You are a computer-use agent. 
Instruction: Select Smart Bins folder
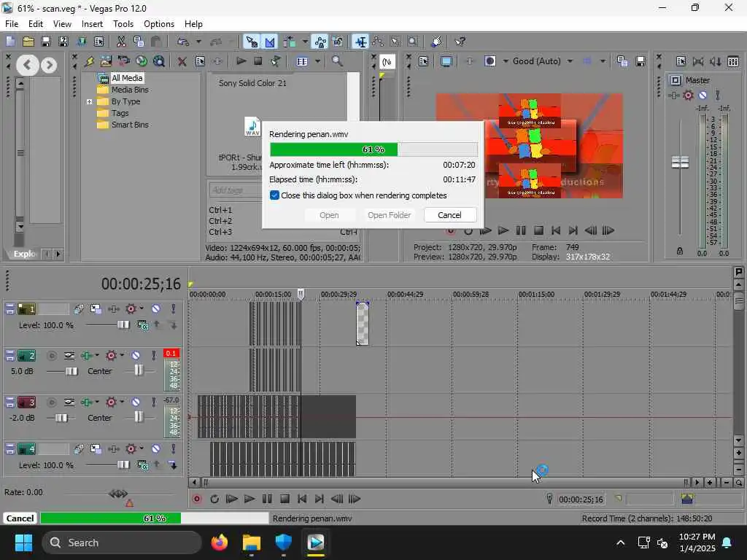pyautogui.click(x=130, y=125)
